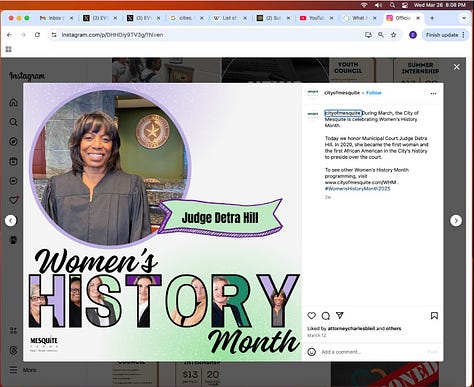View others who liked the post
This screenshot has height=387, width=474.
point(393,328)
